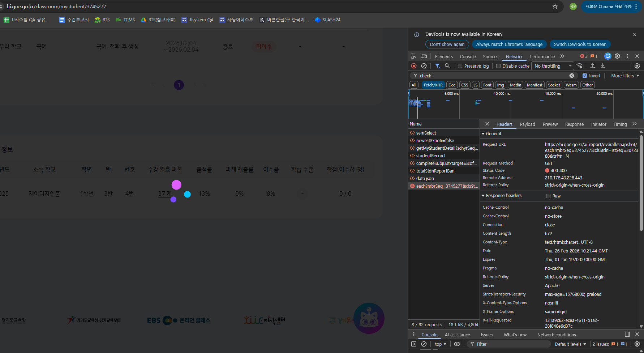Image resolution: width=644 pixels, height=353 pixels.
Task: Toggle the device toolbar icon
Action: tap(424, 56)
